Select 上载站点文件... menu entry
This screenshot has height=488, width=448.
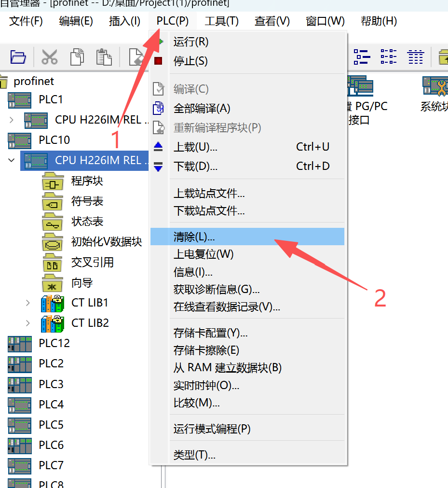tap(247, 193)
